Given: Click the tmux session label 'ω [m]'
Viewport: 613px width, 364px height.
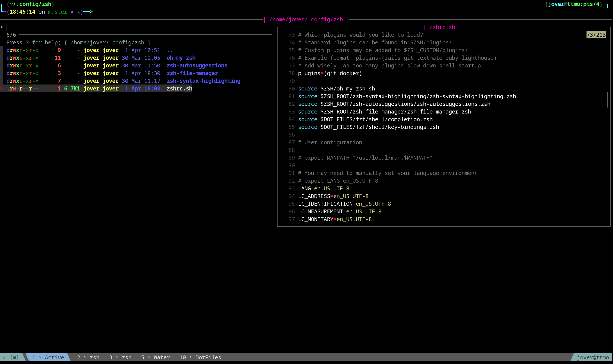Looking at the screenshot, I should point(11,357).
